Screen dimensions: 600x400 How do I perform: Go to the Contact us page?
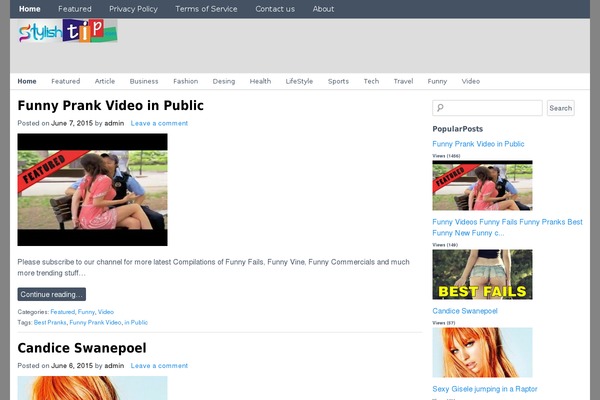click(x=275, y=9)
